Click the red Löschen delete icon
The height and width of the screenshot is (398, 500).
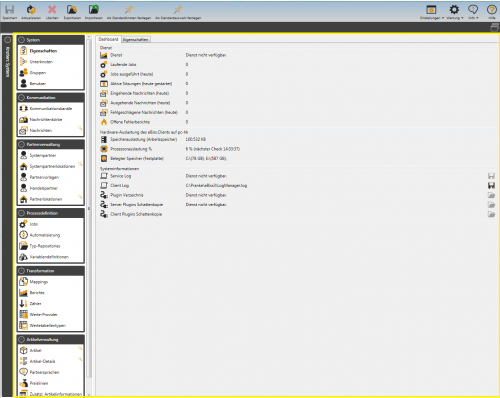point(52,10)
